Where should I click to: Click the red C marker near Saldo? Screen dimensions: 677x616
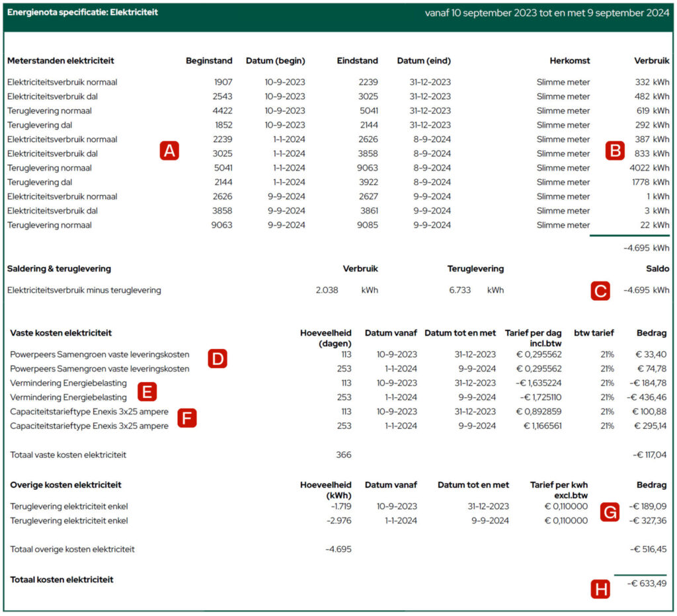tap(600, 290)
